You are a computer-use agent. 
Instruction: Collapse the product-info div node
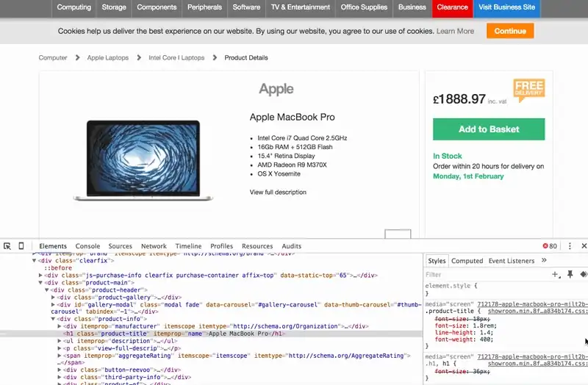click(x=53, y=319)
